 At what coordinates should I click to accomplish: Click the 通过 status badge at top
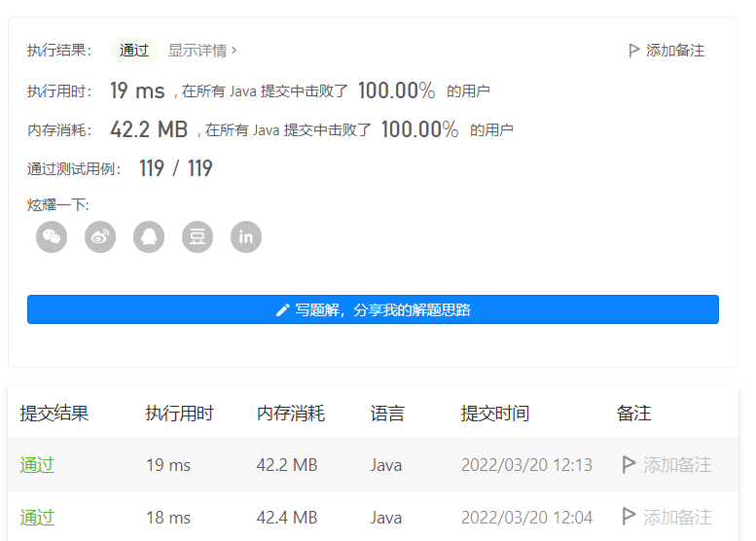(x=134, y=51)
